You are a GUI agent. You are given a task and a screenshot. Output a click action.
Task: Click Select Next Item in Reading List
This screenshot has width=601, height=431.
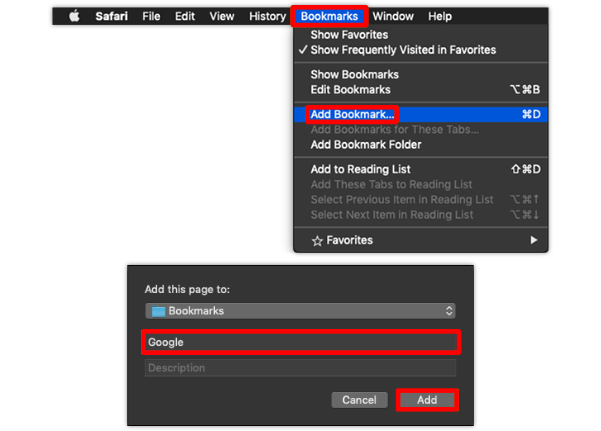[x=421, y=215]
